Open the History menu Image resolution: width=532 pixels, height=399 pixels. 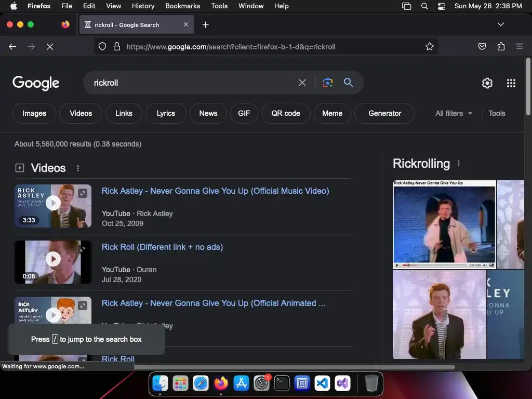[x=143, y=6]
